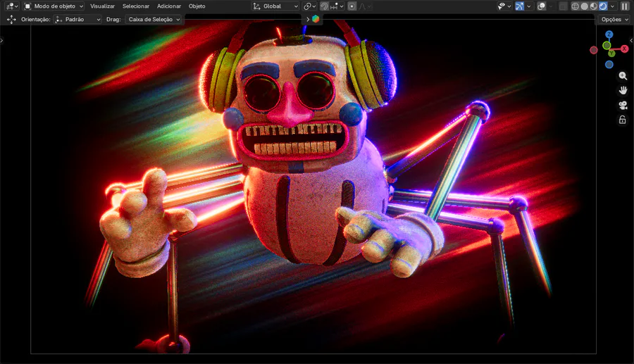634x364 pixels.
Task: Select the move tool icon
Action: point(11,20)
